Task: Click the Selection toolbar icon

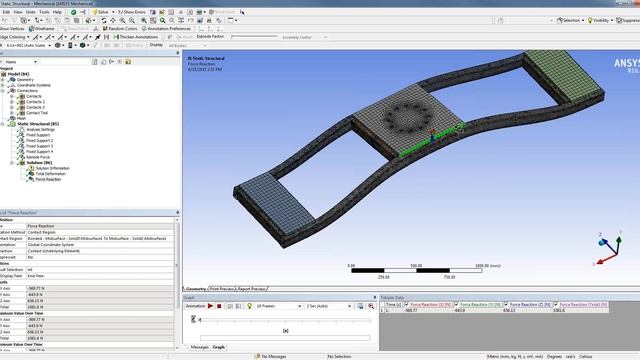Action: coord(560,20)
